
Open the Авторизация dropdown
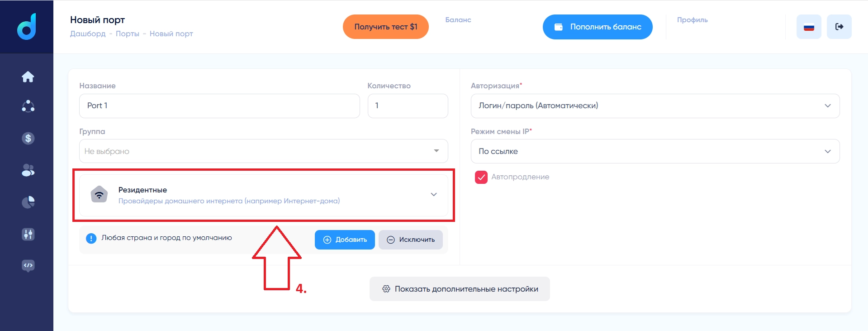click(x=655, y=106)
